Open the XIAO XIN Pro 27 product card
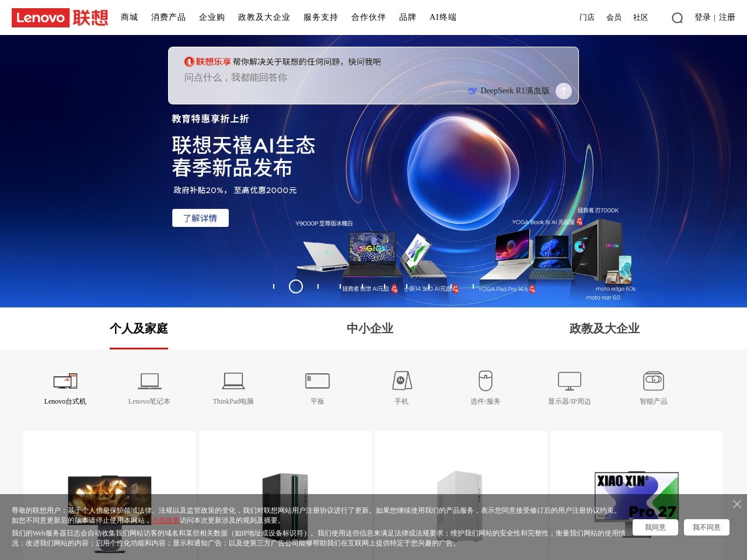The height and width of the screenshot is (560, 747). click(637, 496)
